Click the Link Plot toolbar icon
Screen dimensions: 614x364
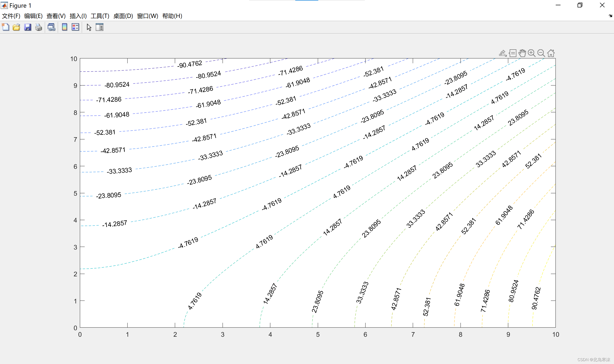coord(51,27)
